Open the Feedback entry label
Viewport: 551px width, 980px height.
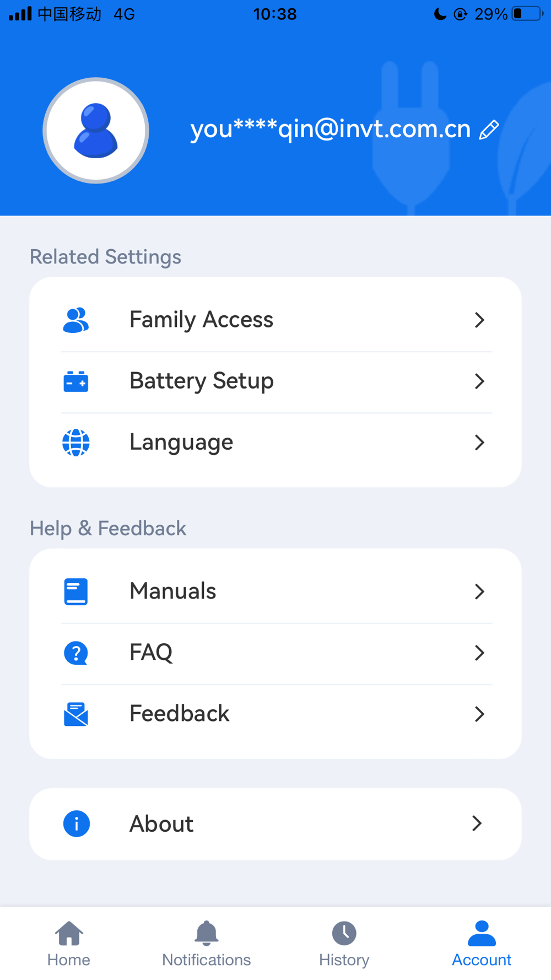point(180,714)
